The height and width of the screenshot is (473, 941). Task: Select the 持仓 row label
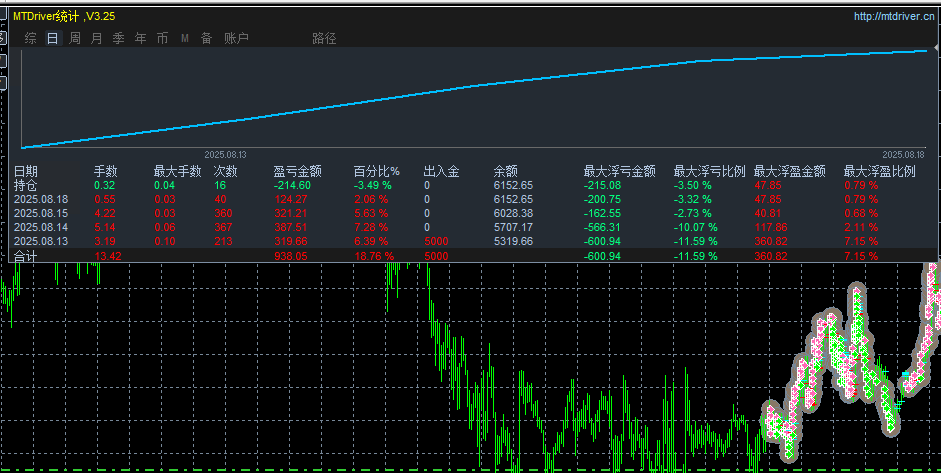[x=26, y=185]
